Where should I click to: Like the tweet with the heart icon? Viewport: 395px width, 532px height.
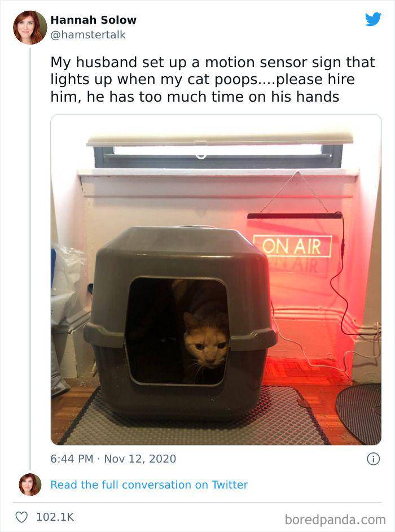21,517
